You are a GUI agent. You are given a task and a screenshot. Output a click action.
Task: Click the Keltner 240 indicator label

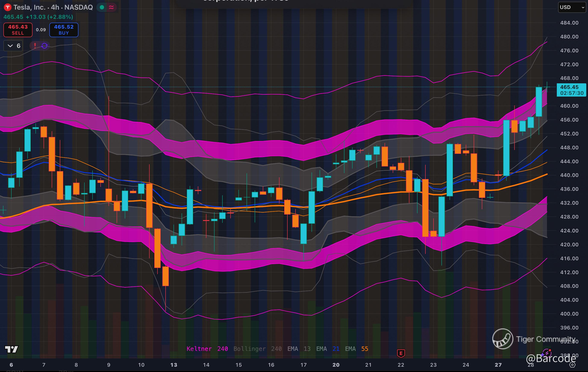coord(207,349)
